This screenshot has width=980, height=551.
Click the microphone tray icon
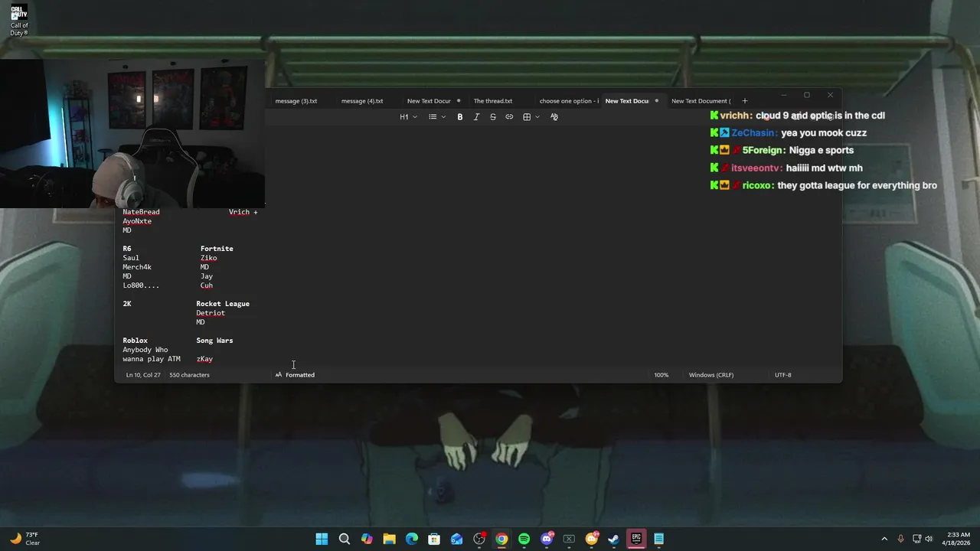click(x=900, y=539)
